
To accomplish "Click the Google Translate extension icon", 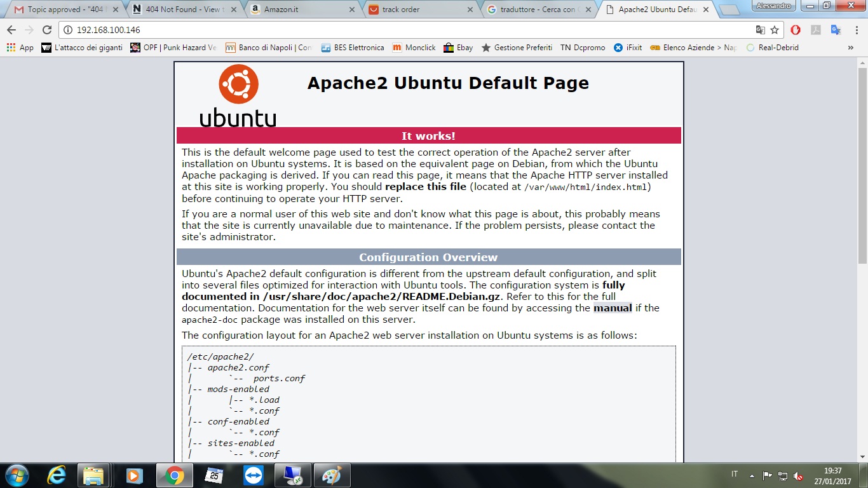I will pos(836,30).
